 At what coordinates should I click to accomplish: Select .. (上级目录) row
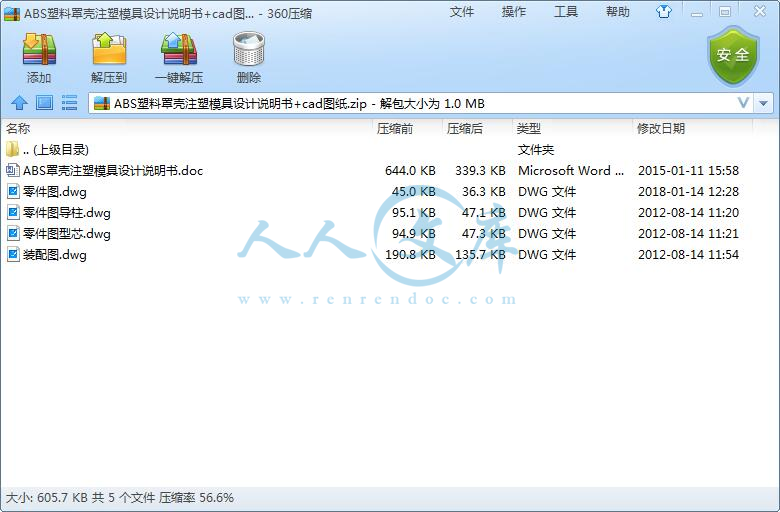pos(378,149)
